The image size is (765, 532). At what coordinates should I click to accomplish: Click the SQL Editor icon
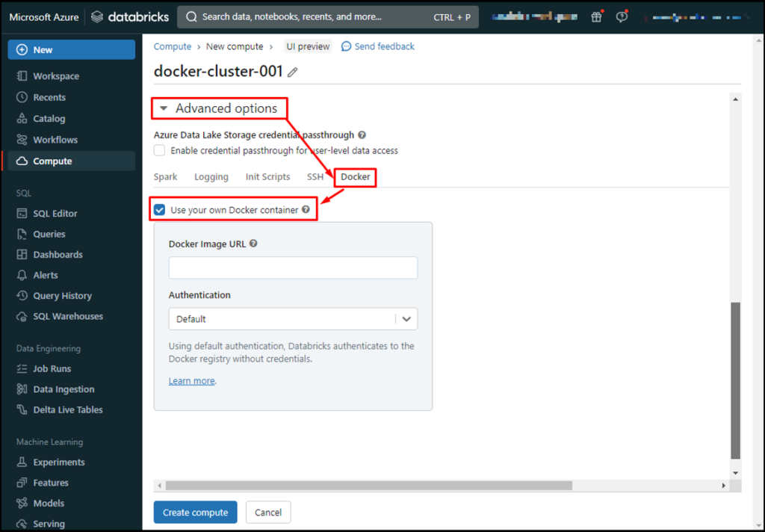pos(22,213)
